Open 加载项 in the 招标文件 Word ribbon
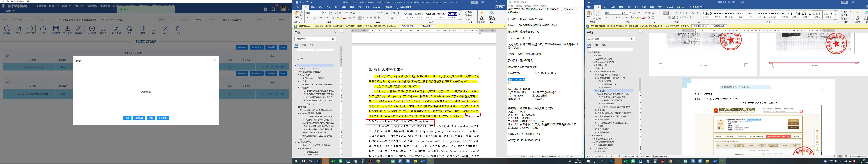 [x=482, y=15]
